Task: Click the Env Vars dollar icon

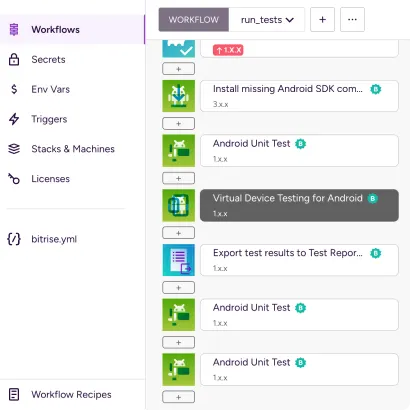Action: click(x=14, y=89)
